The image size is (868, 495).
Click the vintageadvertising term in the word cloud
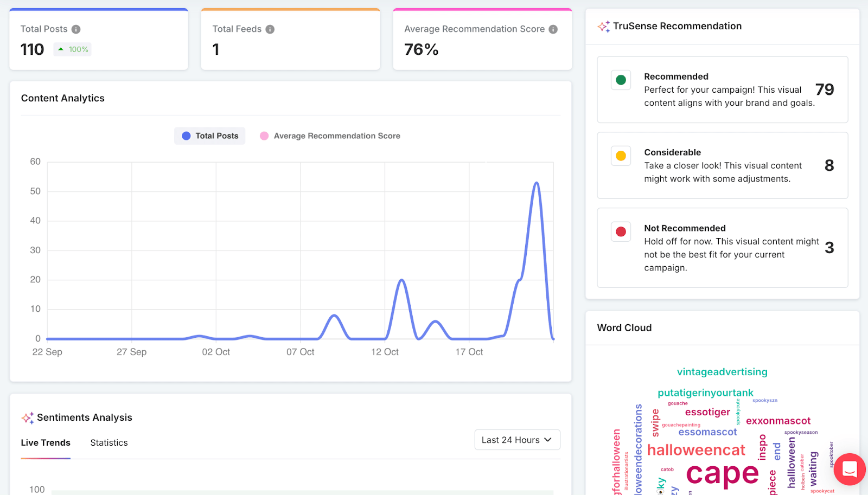pyautogui.click(x=722, y=372)
